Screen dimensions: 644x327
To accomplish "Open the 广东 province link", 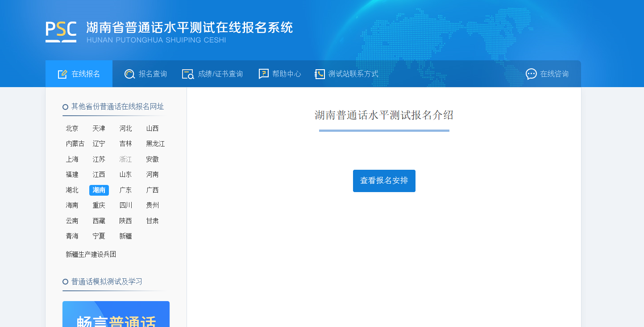I will [126, 190].
